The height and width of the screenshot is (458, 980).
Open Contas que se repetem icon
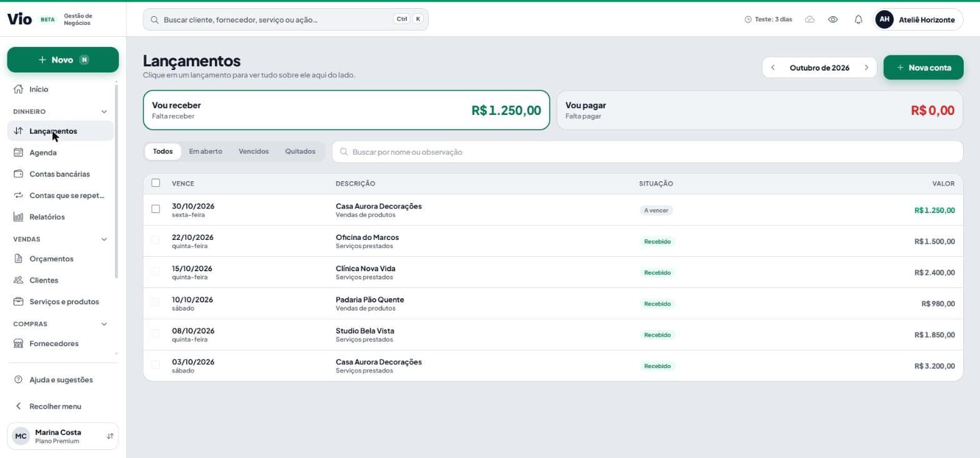click(18, 196)
